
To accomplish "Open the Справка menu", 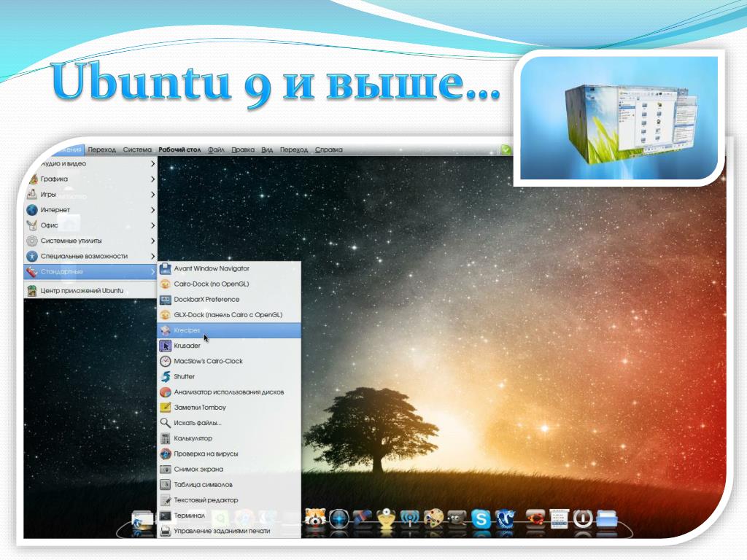I will [x=329, y=149].
